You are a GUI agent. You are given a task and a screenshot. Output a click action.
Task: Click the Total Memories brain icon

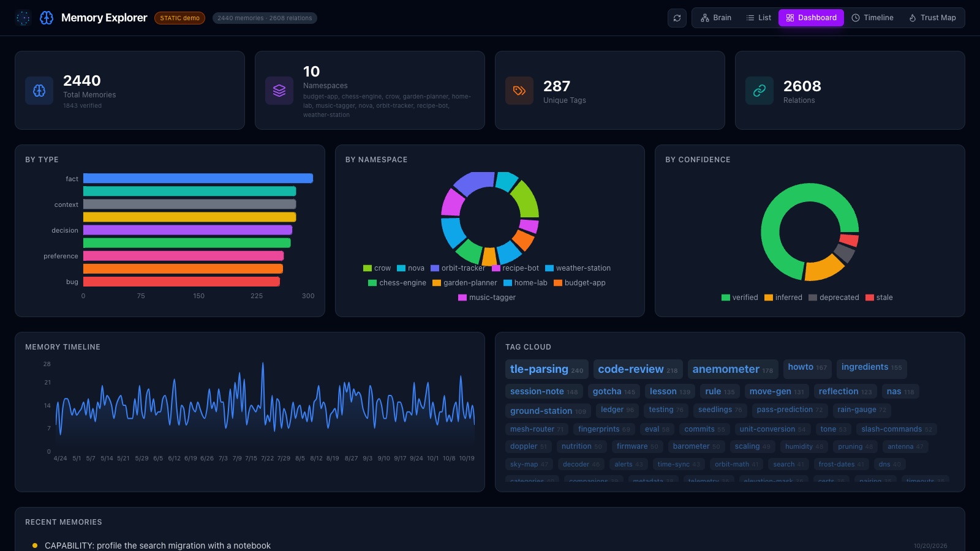pyautogui.click(x=39, y=91)
